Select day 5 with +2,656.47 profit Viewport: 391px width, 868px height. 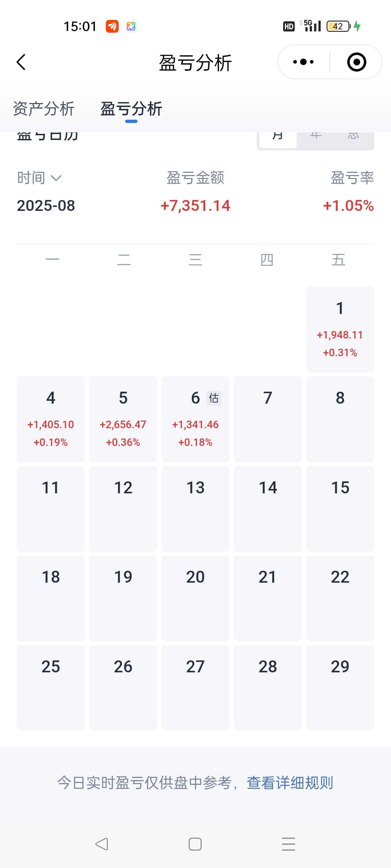[x=123, y=419]
